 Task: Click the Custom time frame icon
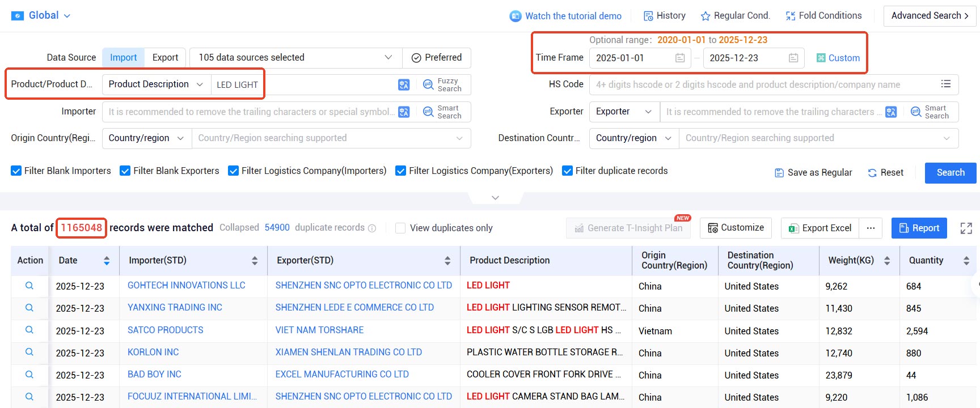(x=821, y=58)
